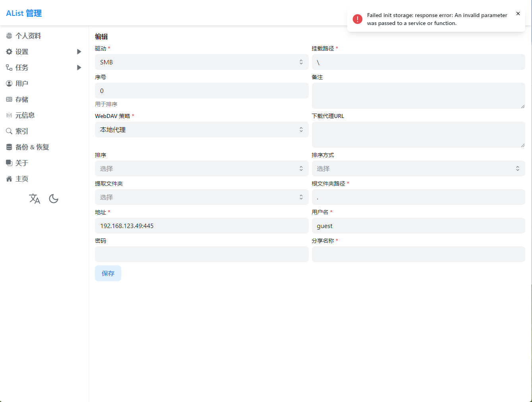Open the 排序方式 select dropdown
The image size is (532, 402).
click(x=418, y=168)
